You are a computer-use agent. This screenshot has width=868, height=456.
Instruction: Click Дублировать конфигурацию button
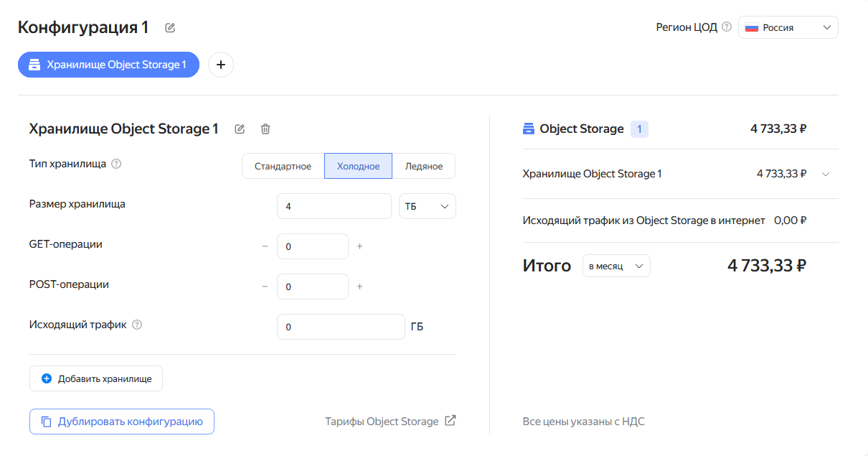pyautogui.click(x=122, y=422)
